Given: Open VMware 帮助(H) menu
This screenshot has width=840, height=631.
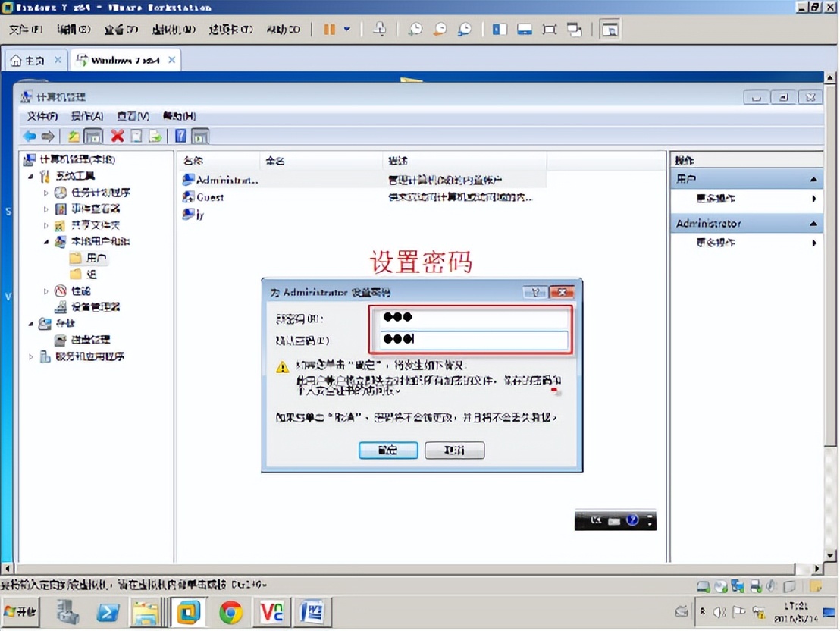Looking at the screenshot, I should 284,30.
